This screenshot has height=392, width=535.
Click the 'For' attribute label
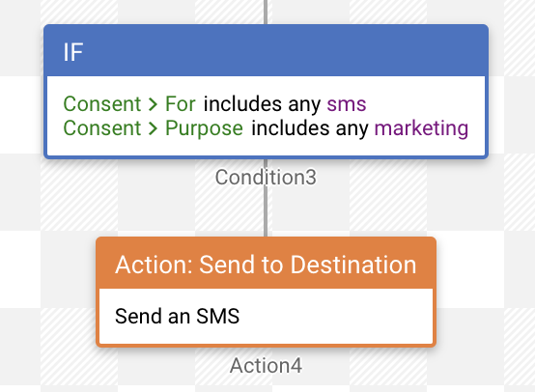coord(181,104)
